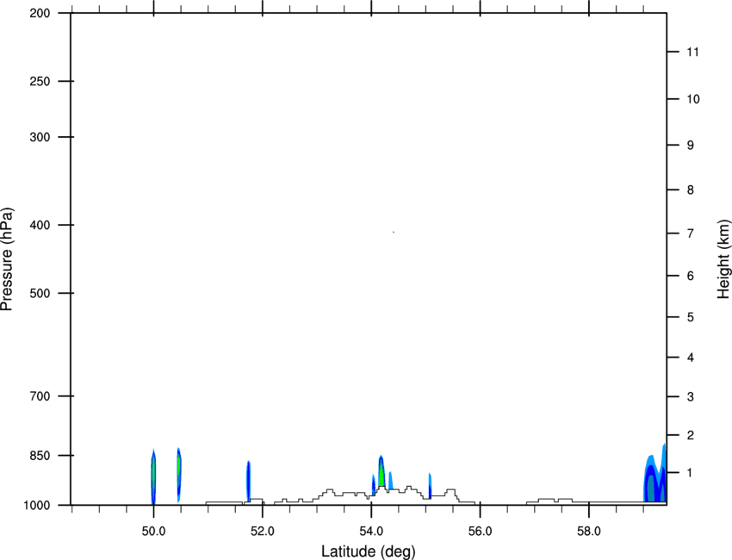Click the 'Height (km)' axis title
Viewport: 732px width, 560px height.
tap(723, 259)
